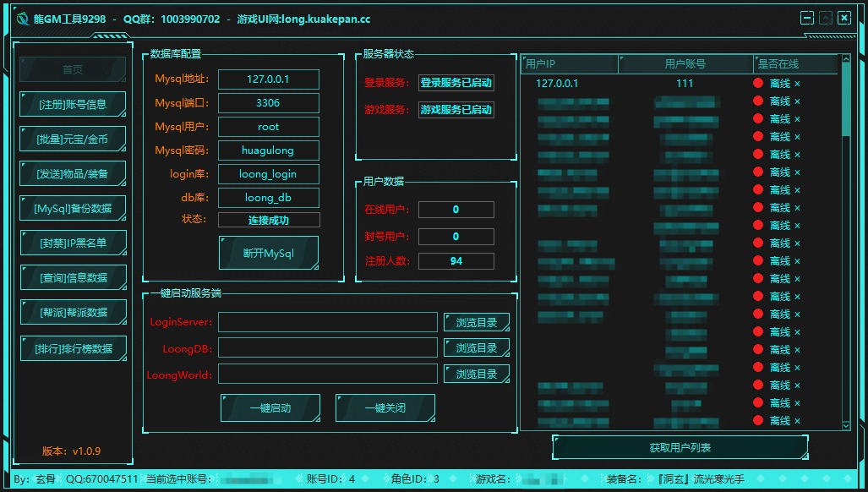868x492 pixels.
Task: Open [排行]排行榜数据 panel
Action: click(73, 347)
